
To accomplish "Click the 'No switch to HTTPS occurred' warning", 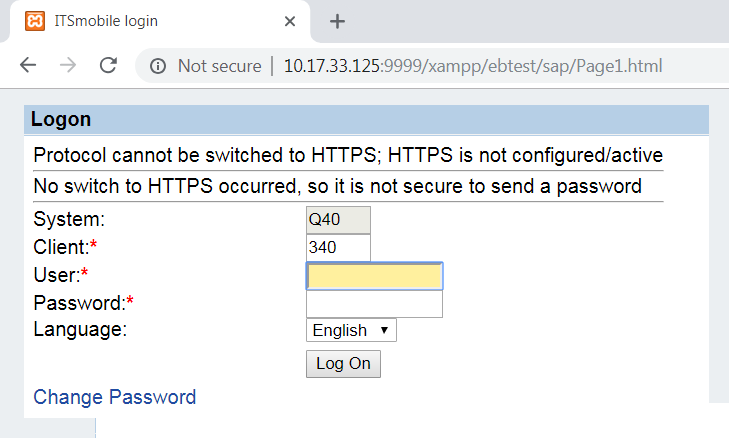I will point(337,186).
